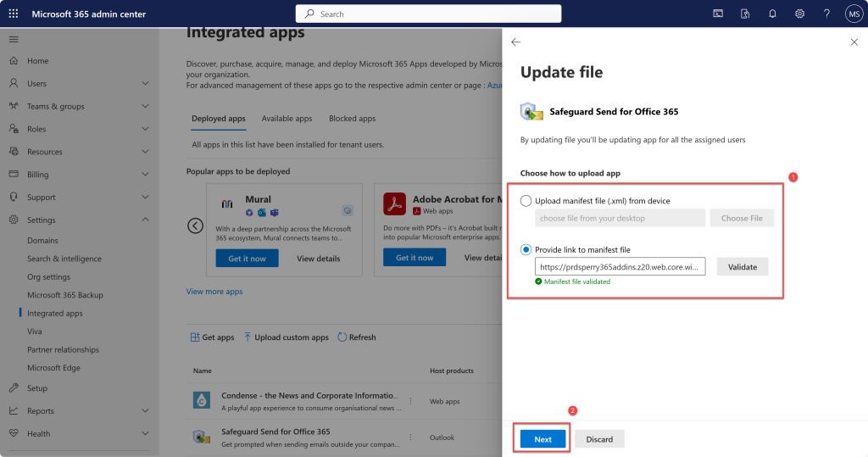Open Cloud Shell terminal icon
The width and height of the screenshot is (868, 457).
(x=718, y=14)
